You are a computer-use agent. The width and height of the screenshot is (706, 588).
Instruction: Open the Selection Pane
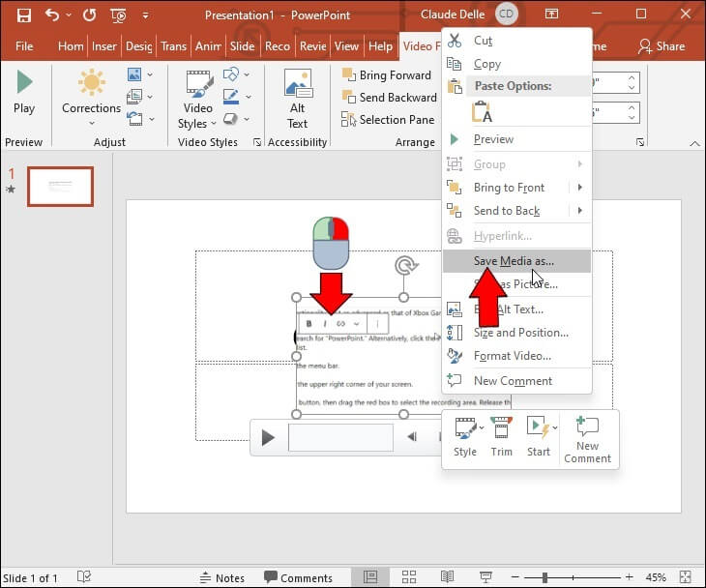click(x=387, y=120)
